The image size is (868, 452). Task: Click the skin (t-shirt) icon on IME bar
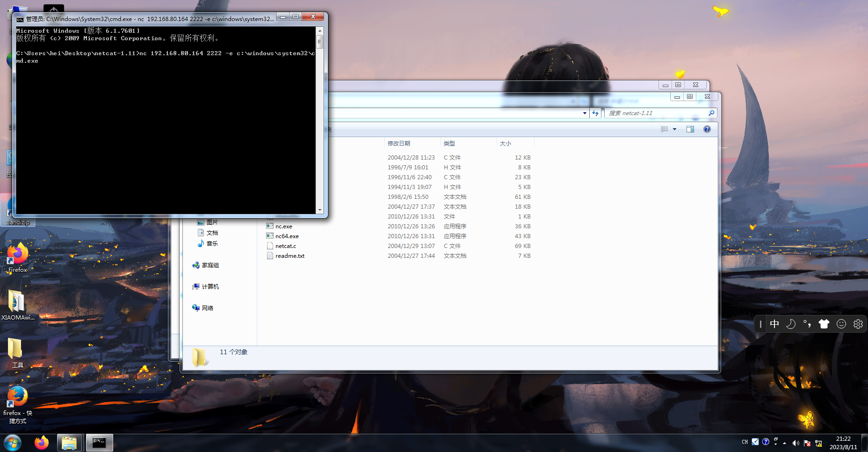(824, 323)
